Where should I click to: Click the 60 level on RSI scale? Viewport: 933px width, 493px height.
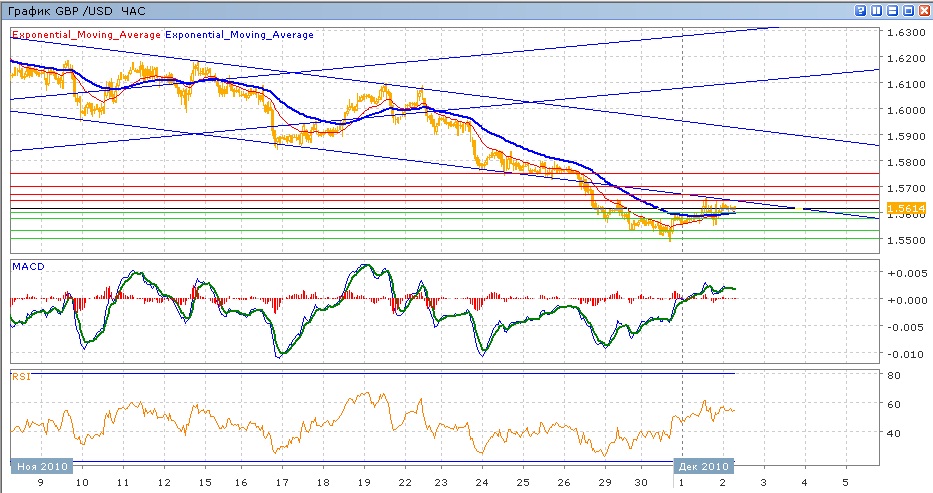click(894, 404)
